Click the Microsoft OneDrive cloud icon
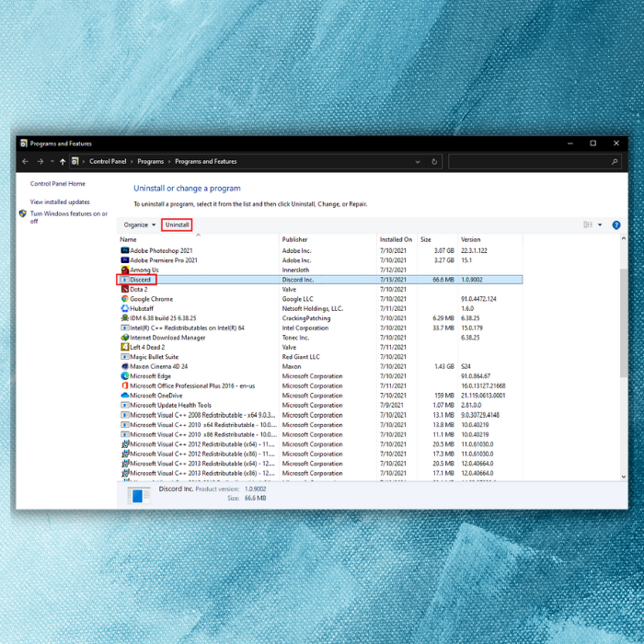Screen dimensions: 644x644 click(125, 395)
